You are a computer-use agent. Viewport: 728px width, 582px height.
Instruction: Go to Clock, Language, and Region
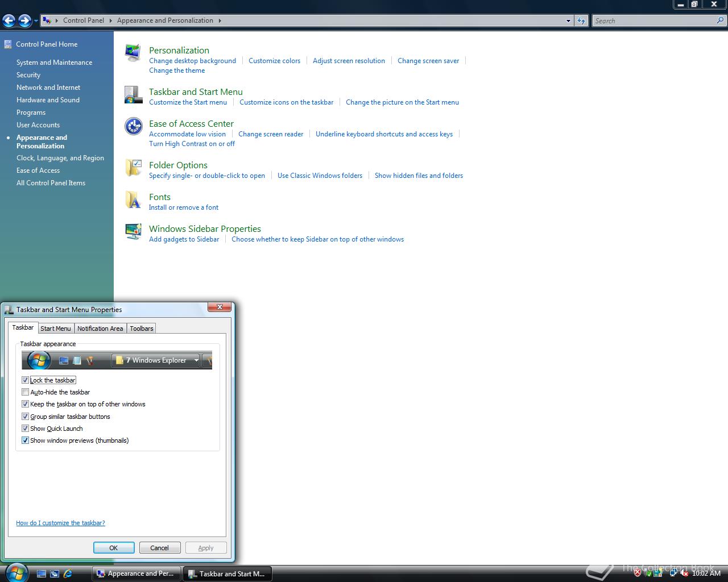tap(60, 158)
